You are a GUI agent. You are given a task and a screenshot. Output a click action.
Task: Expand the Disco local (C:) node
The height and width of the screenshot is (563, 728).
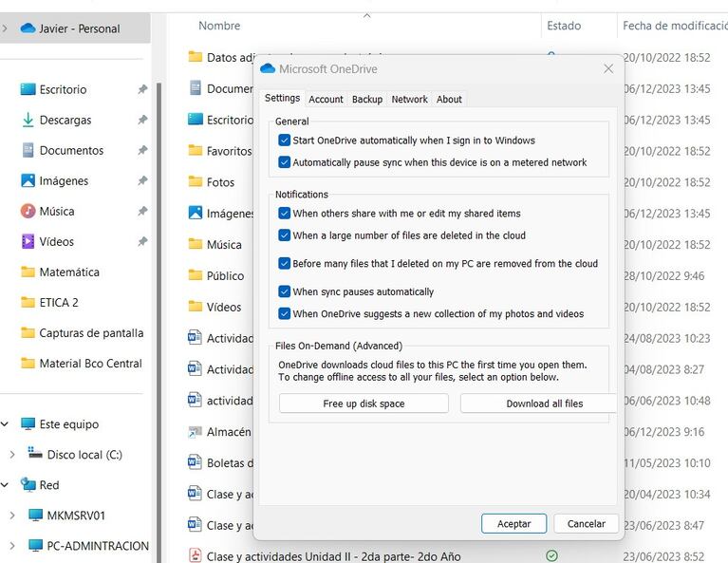click(x=12, y=455)
